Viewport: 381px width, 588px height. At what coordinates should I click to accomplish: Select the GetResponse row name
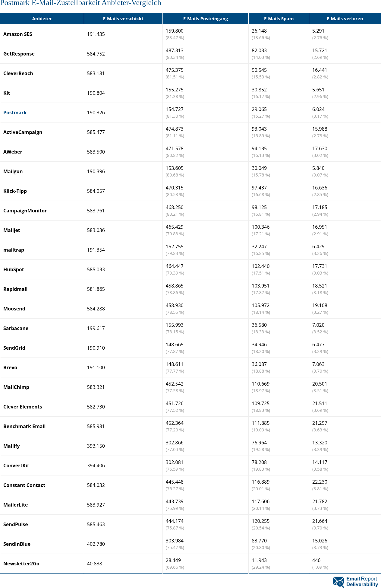(19, 54)
